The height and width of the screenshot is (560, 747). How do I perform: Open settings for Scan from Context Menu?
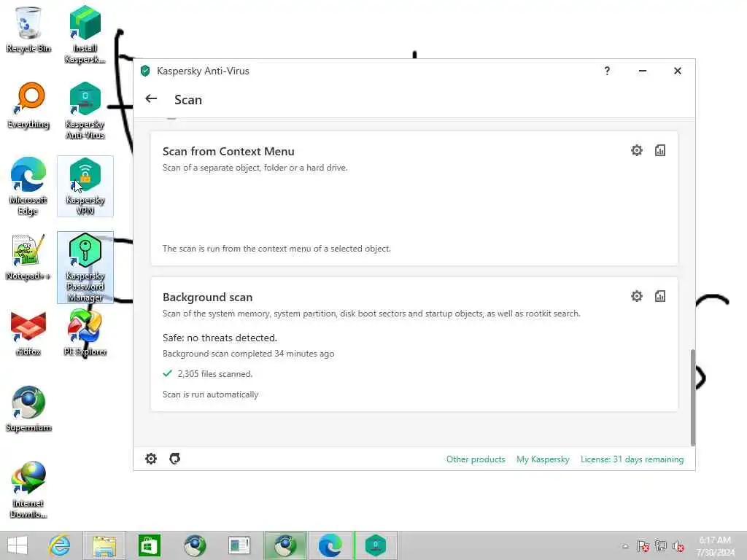636,150
